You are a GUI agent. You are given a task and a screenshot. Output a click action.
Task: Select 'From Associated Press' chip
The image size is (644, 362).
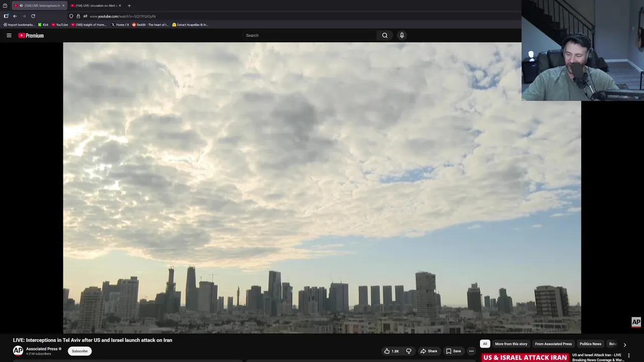tap(553, 344)
